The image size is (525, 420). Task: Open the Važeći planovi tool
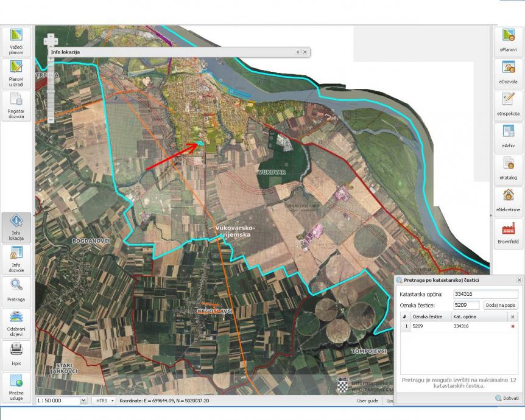coord(16,42)
